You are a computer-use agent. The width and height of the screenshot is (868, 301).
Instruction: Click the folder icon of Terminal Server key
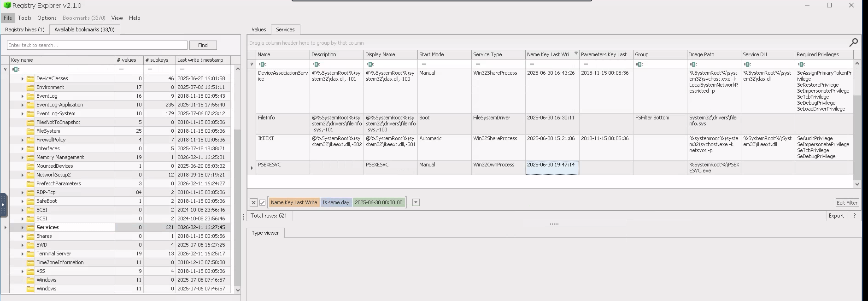[30, 254]
